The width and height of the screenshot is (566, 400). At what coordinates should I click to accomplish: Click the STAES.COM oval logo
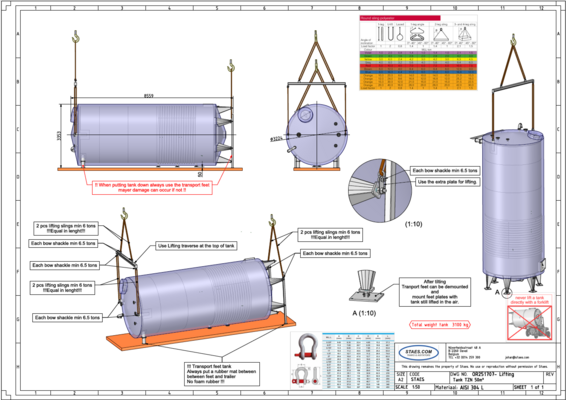point(419,352)
